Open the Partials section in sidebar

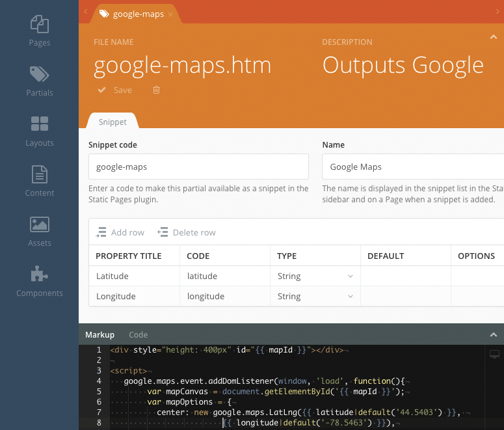tap(39, 81)
